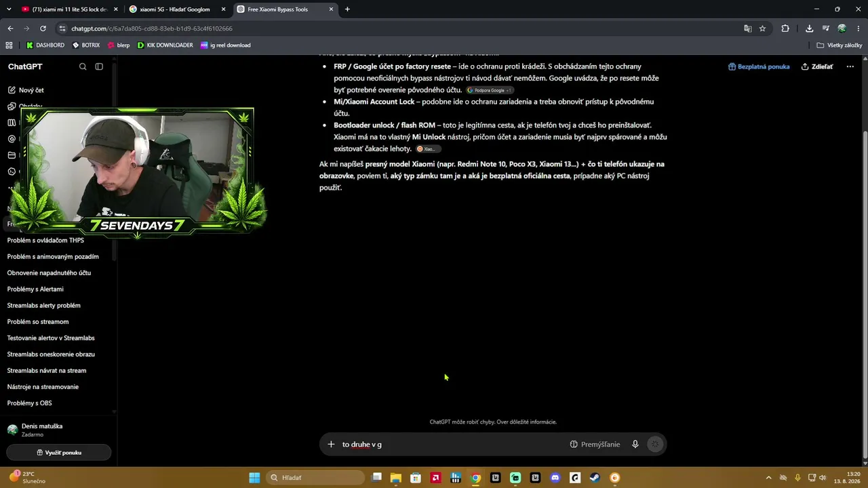Expand the Všetky záložky bookmarks folder
The image size is (868, 488).
point(840,45)
